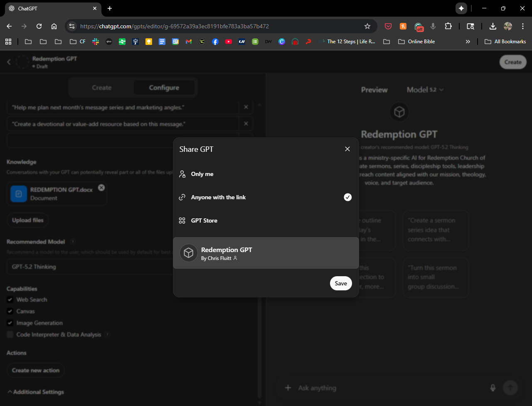Click Save in Share GPT dialog

341,283
